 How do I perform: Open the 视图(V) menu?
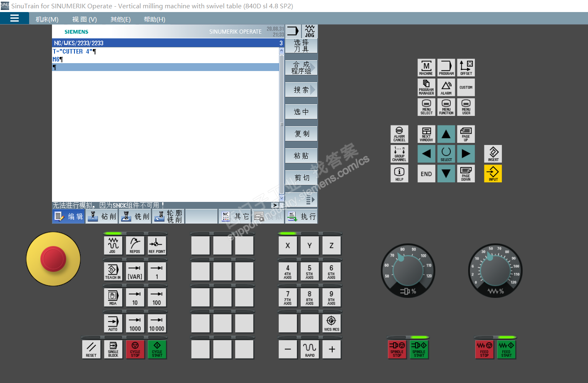84,19
